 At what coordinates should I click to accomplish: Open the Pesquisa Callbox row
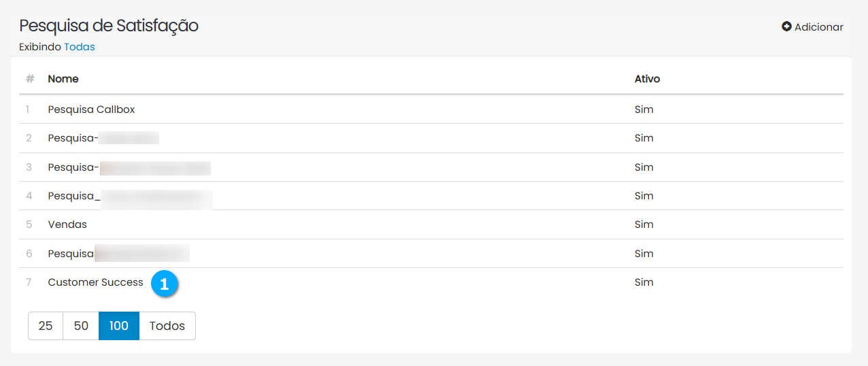tap(91, 110)
